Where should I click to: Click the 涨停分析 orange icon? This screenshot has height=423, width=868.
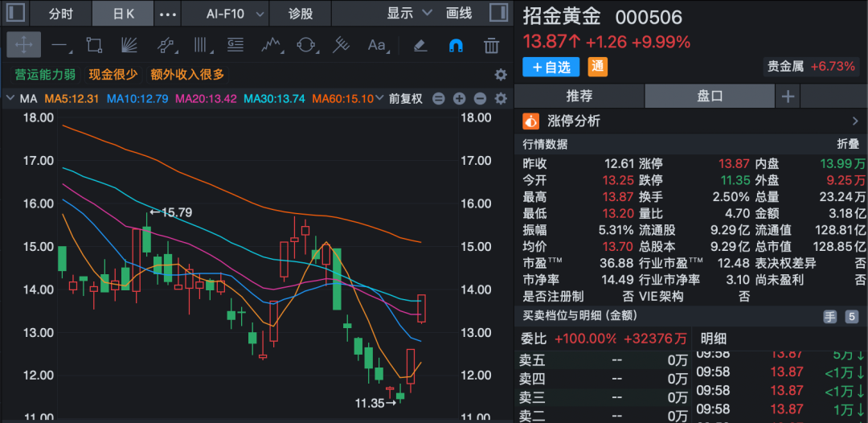click(531, 121)
